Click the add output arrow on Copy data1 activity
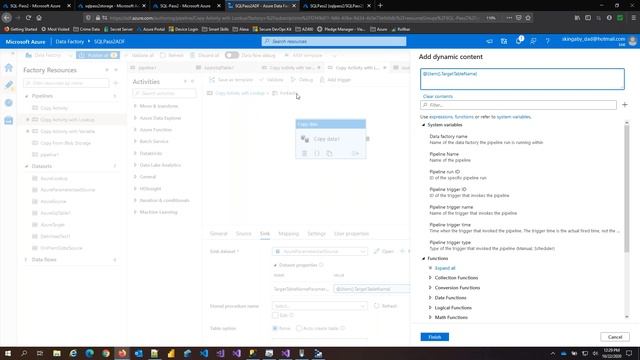 (x=356, y=153)
